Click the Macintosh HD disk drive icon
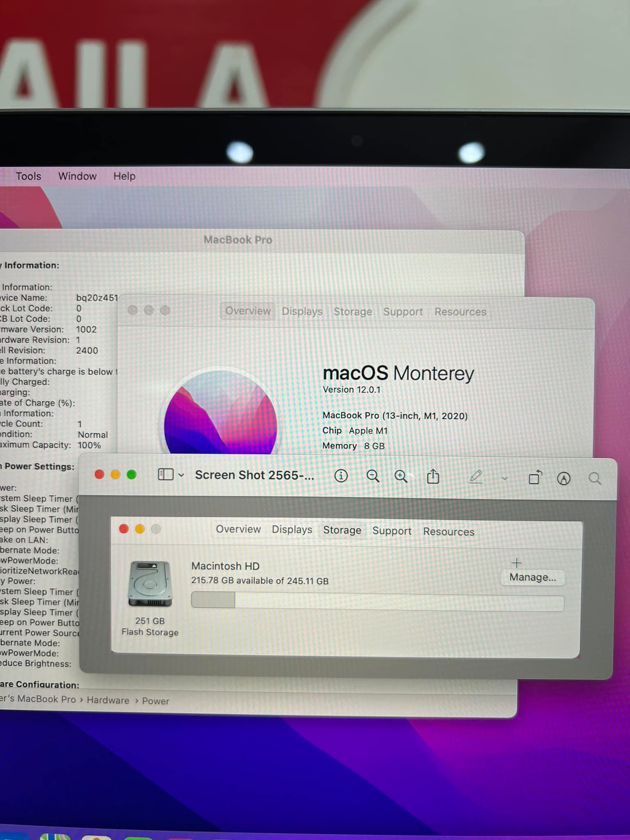This screenshot has width=630, height=840. point(150,584)
